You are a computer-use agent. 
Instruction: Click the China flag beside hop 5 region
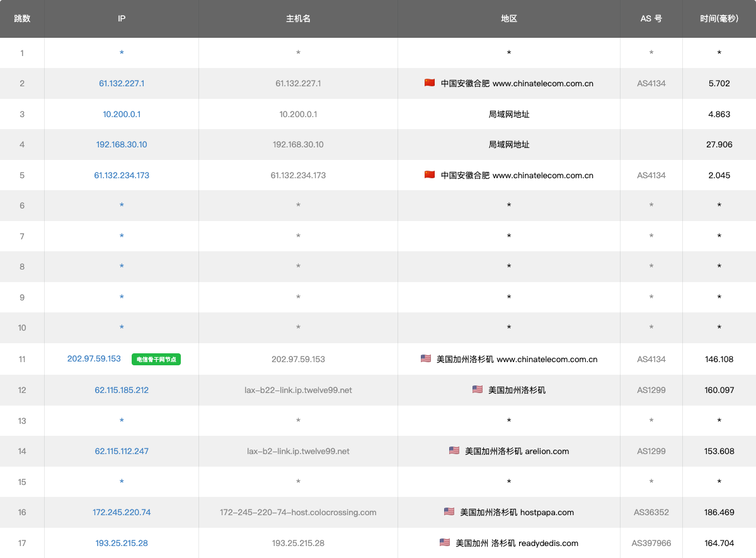[x=430, y=175]
